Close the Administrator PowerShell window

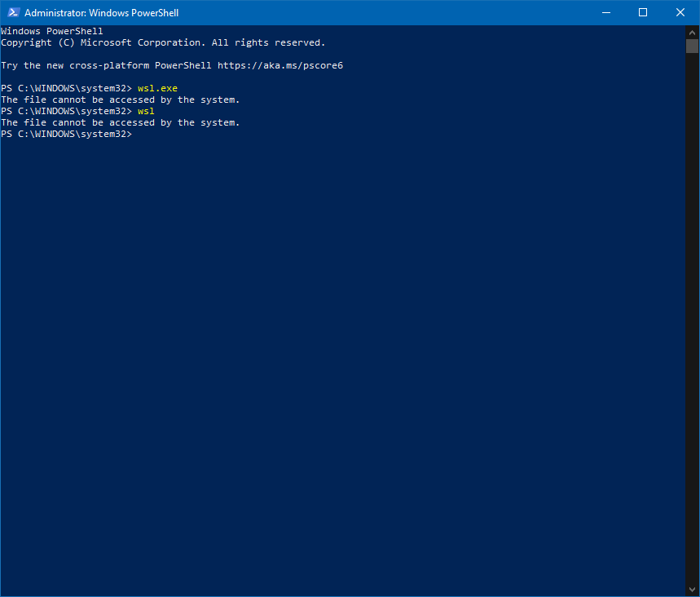click(x=680, y=12)
